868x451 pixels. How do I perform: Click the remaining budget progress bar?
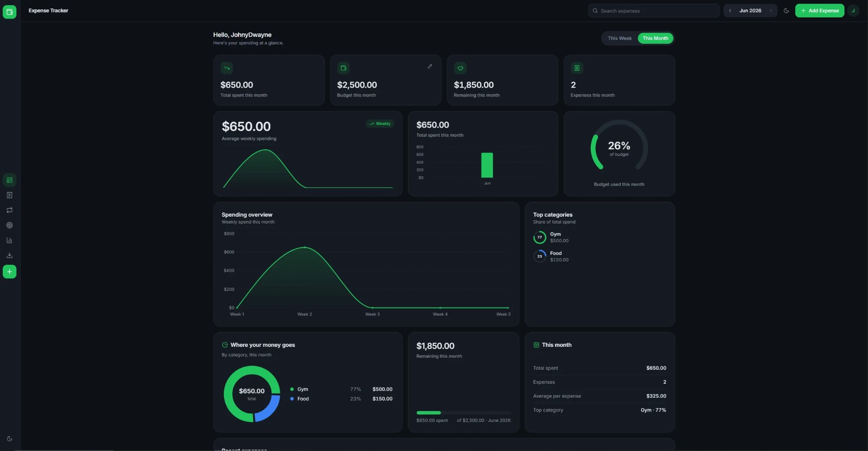[464, 413]
